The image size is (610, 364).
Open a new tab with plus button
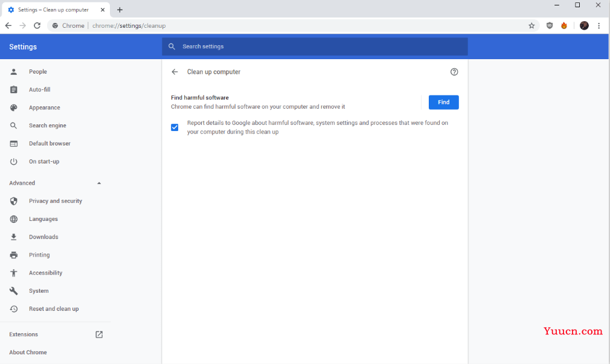tap(120, 10)
